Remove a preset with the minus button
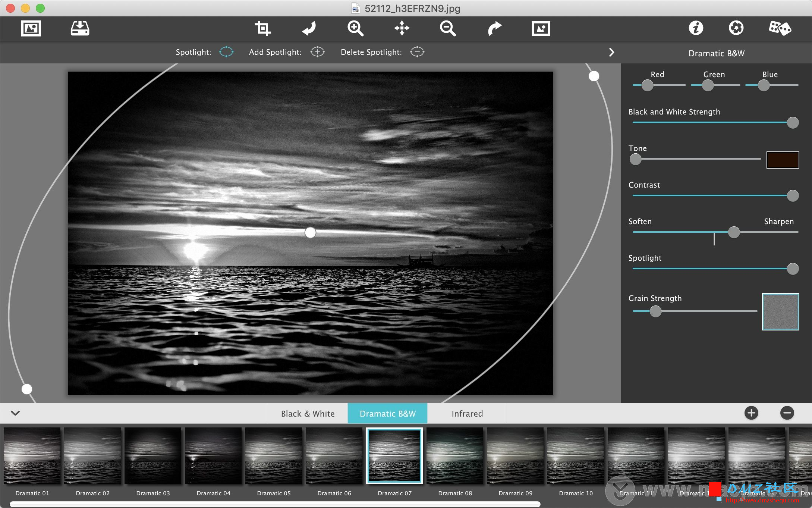The image size is (812, 508). pyautogui.click(x=787, y=413)
